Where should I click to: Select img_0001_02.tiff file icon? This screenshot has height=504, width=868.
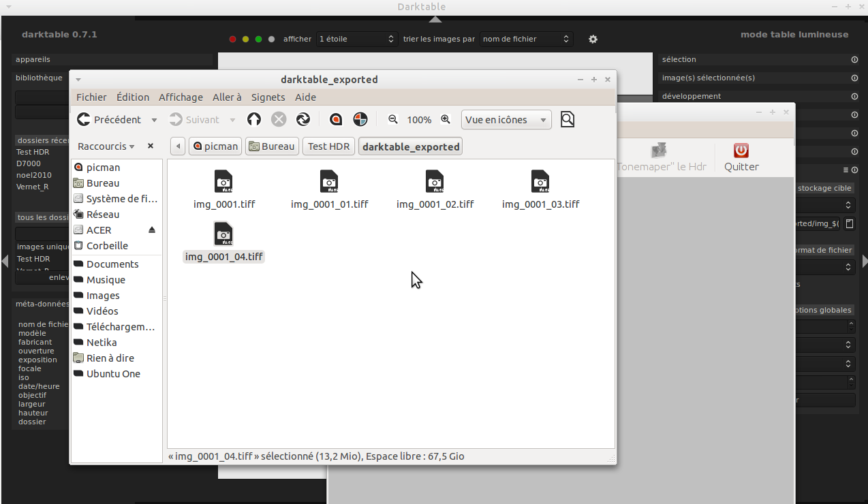[x=435, y=182]
